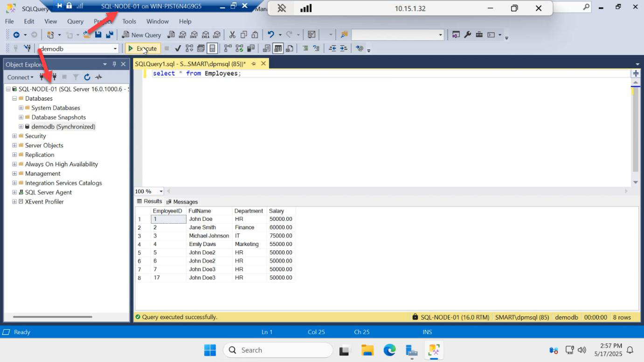The image size is (644, 362).
Task: Open the Activity Monitor icon in Object Explorer
Action: click(98, 77)
